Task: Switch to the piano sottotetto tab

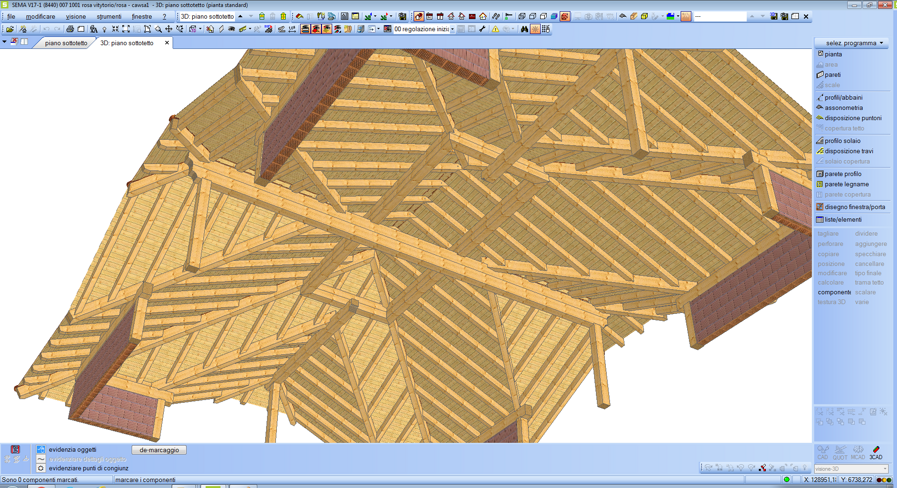Action: pyautogui.click(x=66, y=43)
